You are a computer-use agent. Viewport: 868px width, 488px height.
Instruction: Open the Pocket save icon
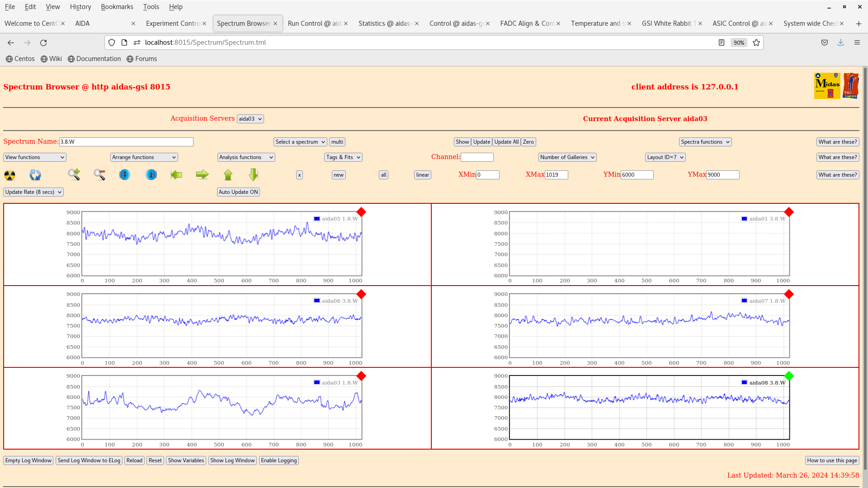click(x=825, y=42)
